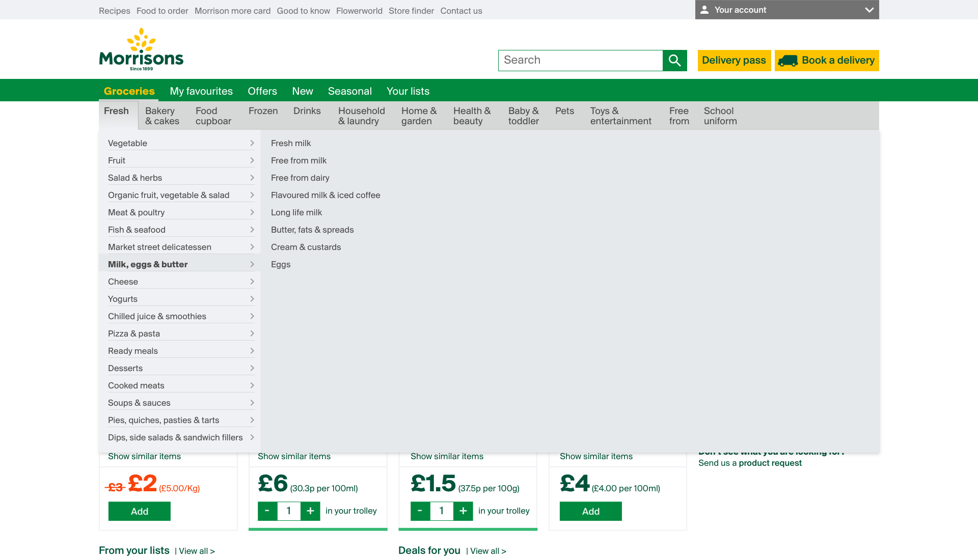Increase quantity of the £6 item
This screenshot has width=978, height=560.
pos(310,511)
